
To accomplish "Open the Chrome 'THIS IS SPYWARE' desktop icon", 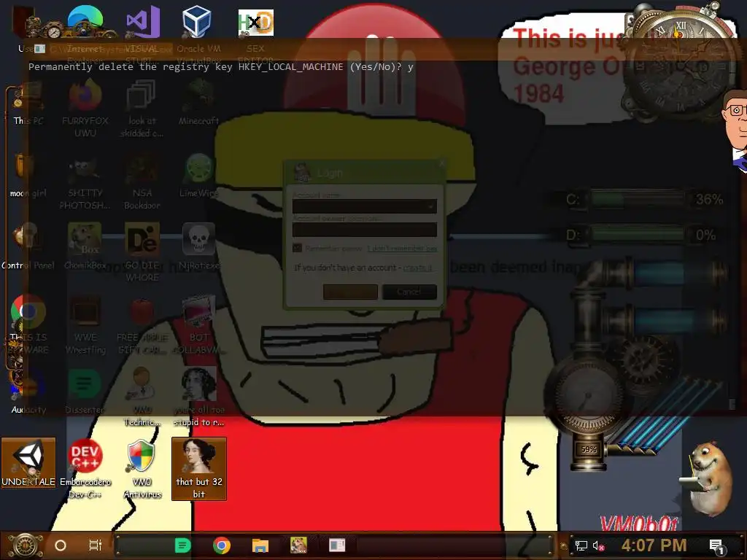I will coord(28,312).
